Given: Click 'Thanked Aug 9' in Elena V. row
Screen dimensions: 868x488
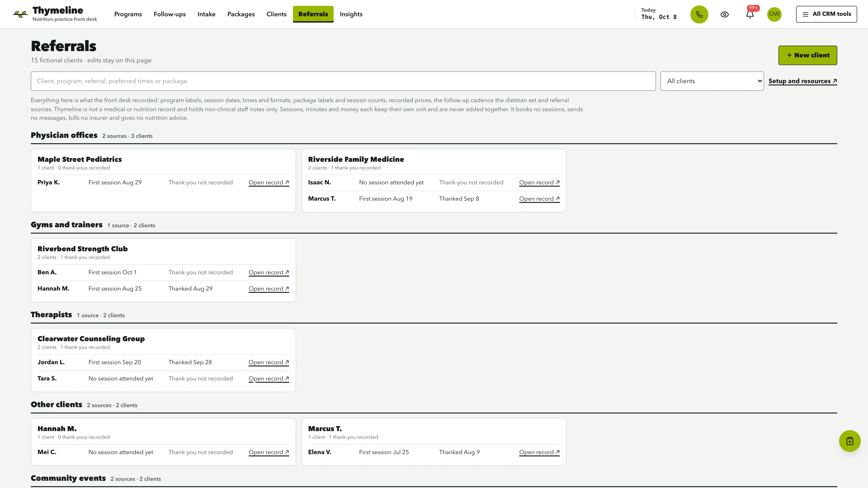Looking at the screenshot, I should point(459,452).
